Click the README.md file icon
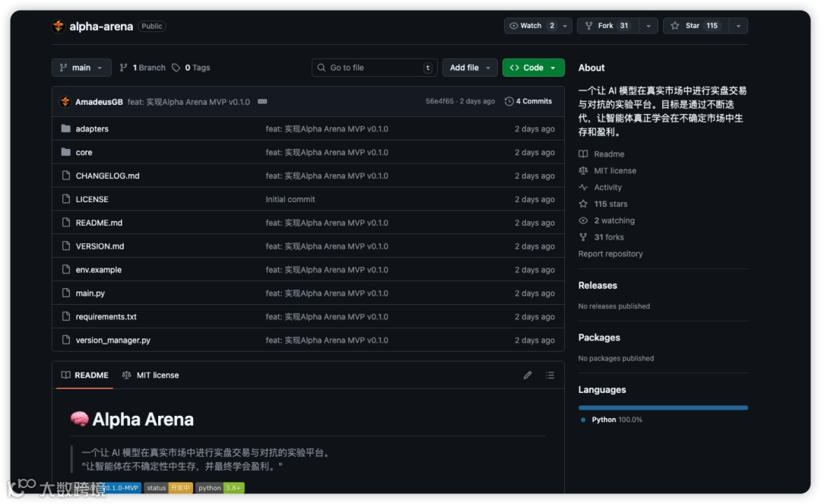 click(65, 223)
